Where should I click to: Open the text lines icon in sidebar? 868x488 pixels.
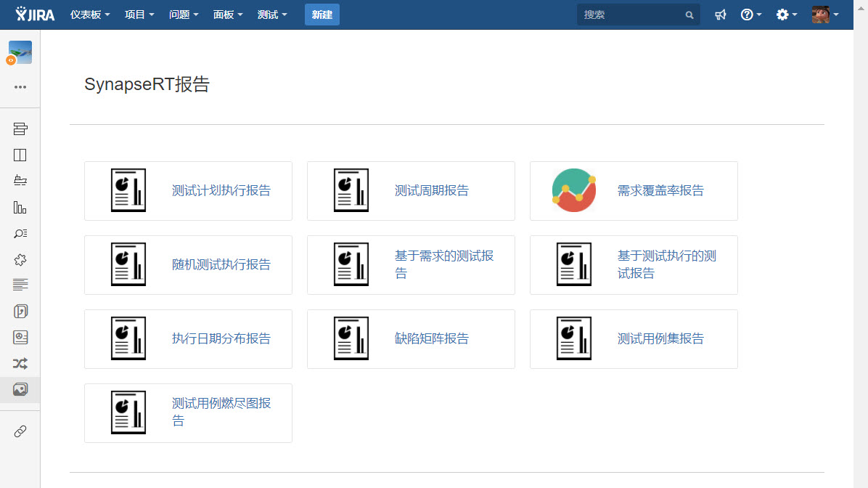pyautogui.click(x=20, y=285)
